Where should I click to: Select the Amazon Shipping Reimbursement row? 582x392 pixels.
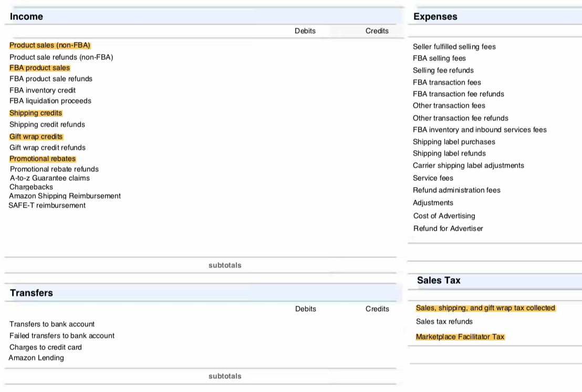tap(65, 196)
